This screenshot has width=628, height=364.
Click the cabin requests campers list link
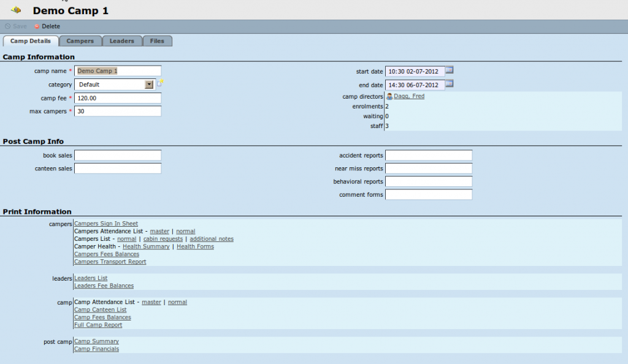coord(163,239)
